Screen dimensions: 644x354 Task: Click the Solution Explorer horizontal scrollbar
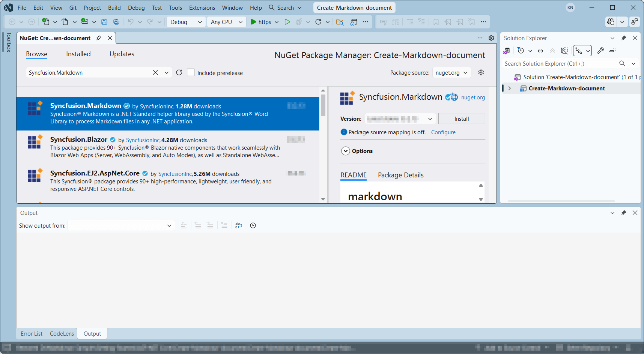click(x=561, y=201)
